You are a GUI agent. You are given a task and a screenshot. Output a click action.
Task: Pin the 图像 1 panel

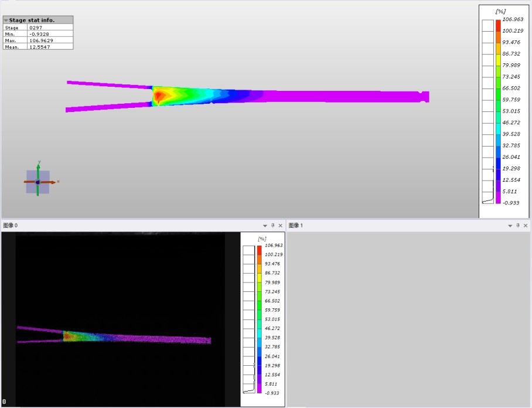tap(519, 226)
